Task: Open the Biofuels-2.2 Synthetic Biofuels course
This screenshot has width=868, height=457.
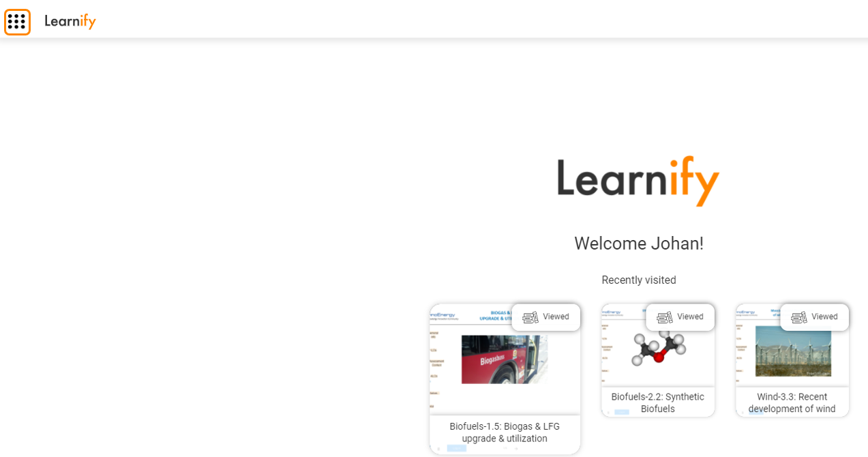Action: (657, 402)
